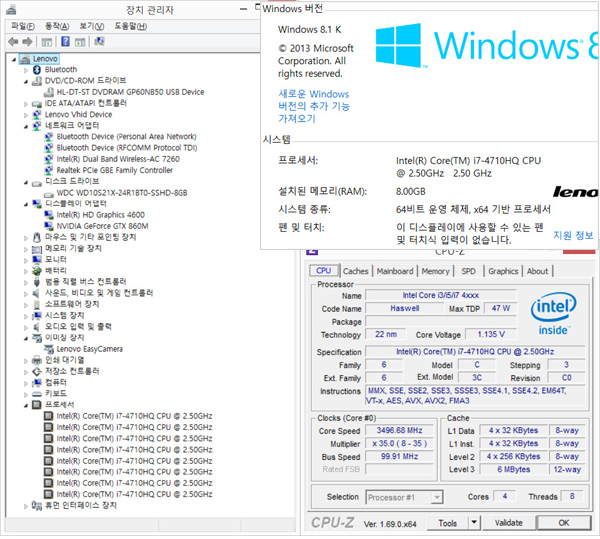Switch to the Caches tab in CPU-Z
The height and width of the screenshot is (539, 600).
pos(356,272)
